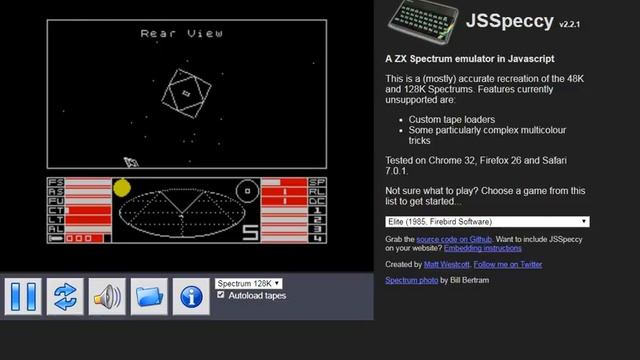The width and height of the screenshot is (640, 360).
Task: Open a file with the folder icon
Action: click(x=149, y=297)
